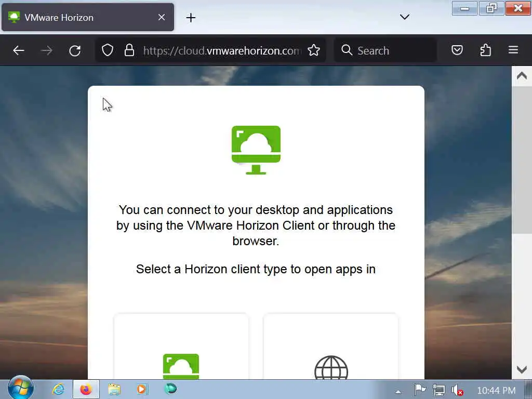This screenshot has width=532, height=399.
Task: Click the network tray icon
Action: pos(438,390)
